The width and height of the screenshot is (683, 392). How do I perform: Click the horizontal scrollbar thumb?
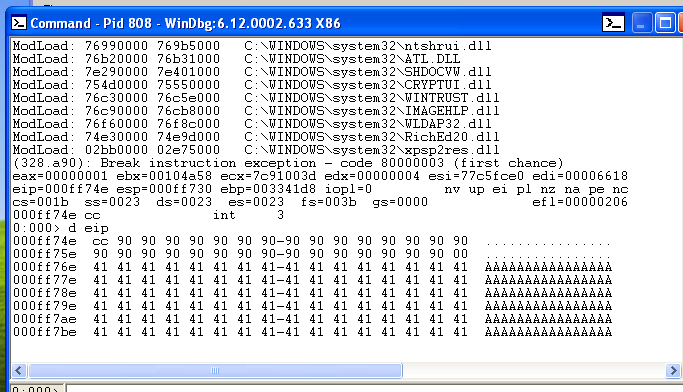pos(215,371)
